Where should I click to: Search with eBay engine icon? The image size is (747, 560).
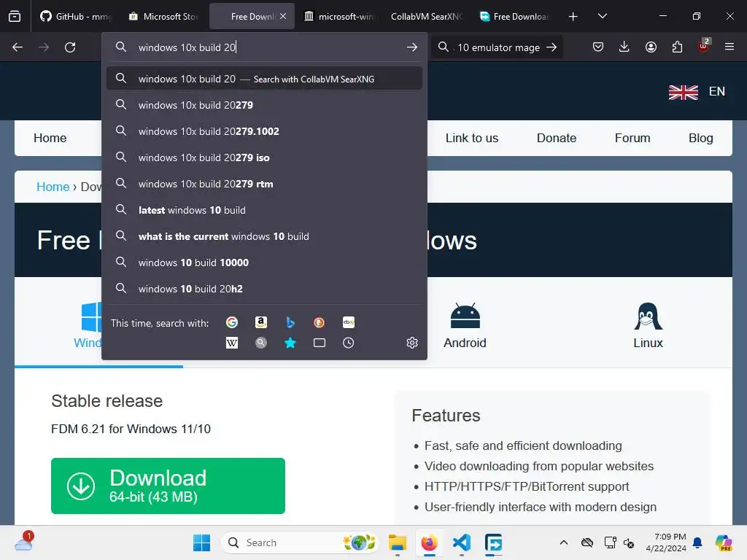click(x=348, y=322)
